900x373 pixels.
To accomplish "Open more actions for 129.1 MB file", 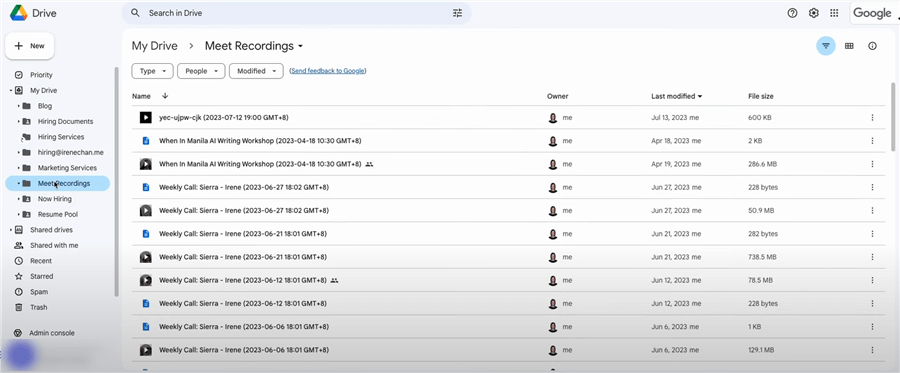I will [872, 350].
